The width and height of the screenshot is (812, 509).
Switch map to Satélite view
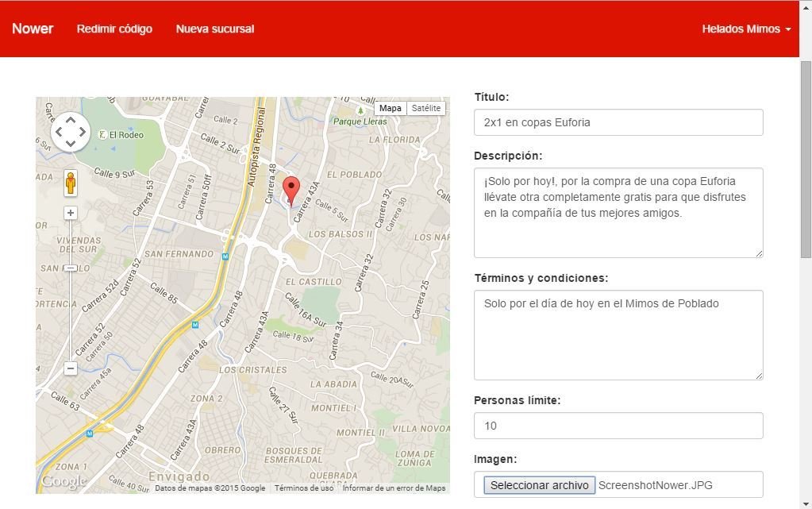pyautogui.click(x=425, y=108)
